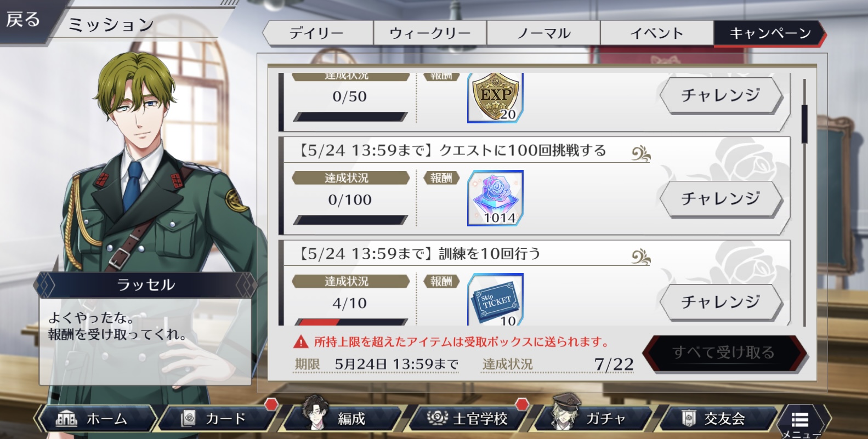Open the 編成 formation menu
This screenshot has height=439, width=868.
point(343,419)
